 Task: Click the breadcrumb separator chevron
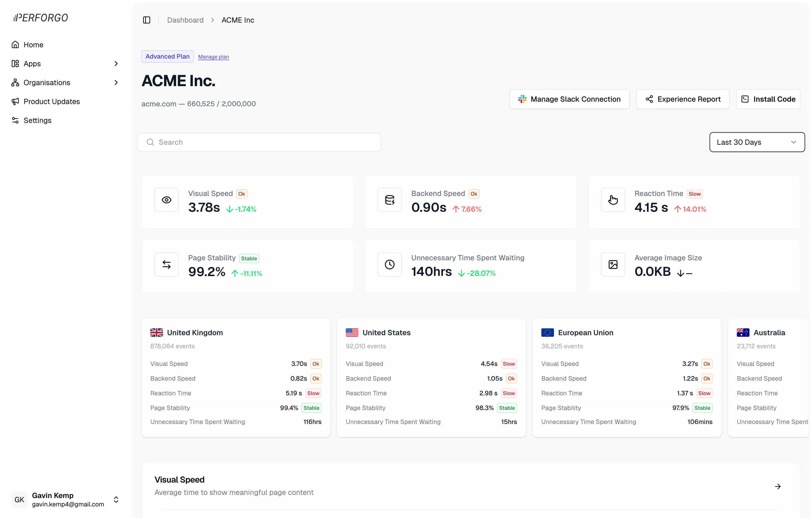click(212, 20)
